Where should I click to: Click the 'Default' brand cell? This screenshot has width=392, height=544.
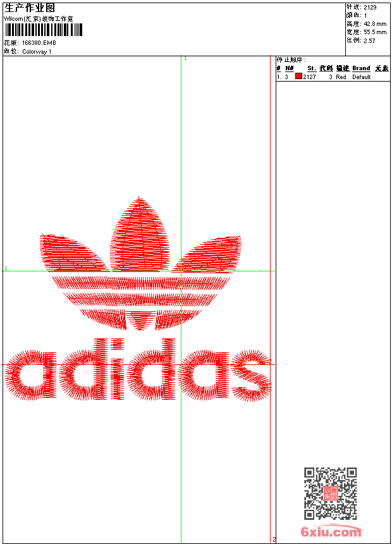[362, 77]
